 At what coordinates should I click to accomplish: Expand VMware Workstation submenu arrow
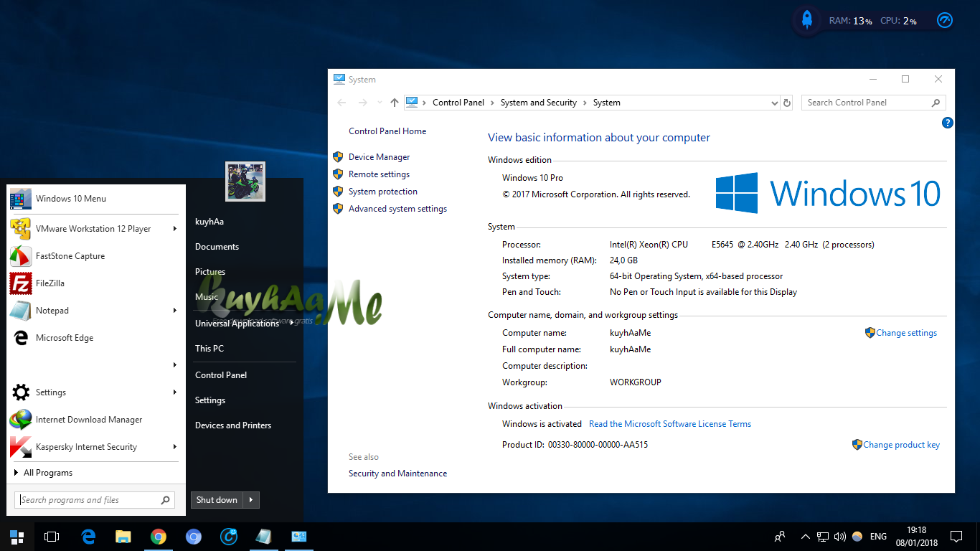(x=174, y=229)
